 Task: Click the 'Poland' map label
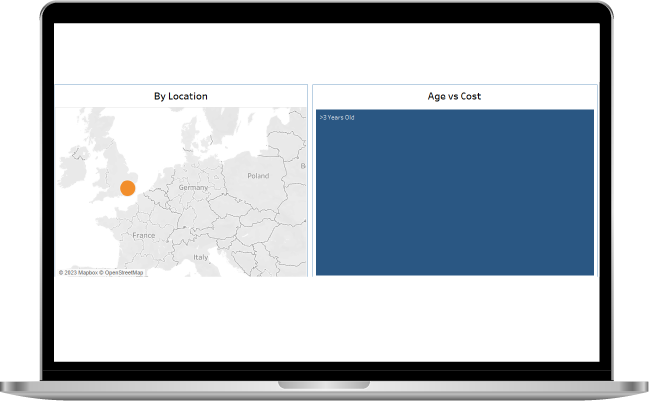tap(258, 176)
